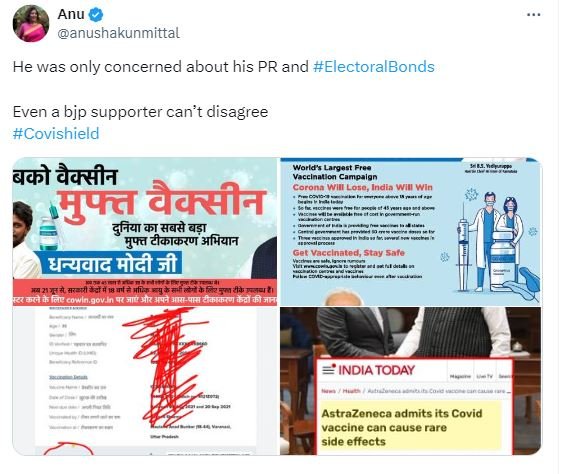Click the blue verified badge
Viewport: 562px width, 474px height.
96,15
